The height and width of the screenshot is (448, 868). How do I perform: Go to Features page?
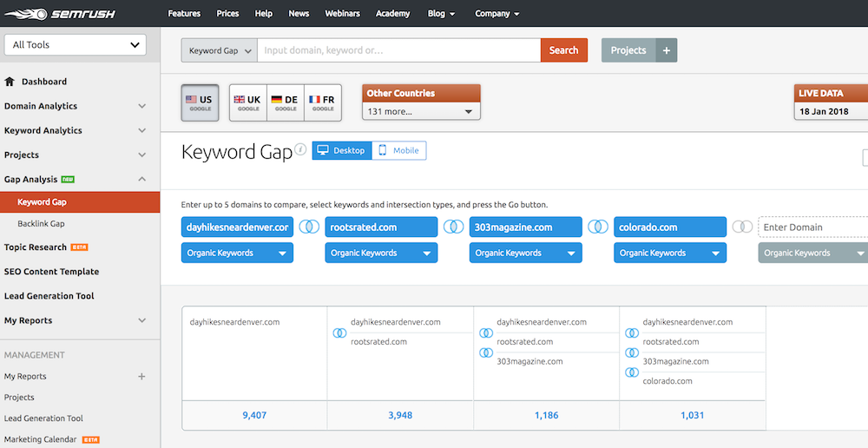[184, 14]
